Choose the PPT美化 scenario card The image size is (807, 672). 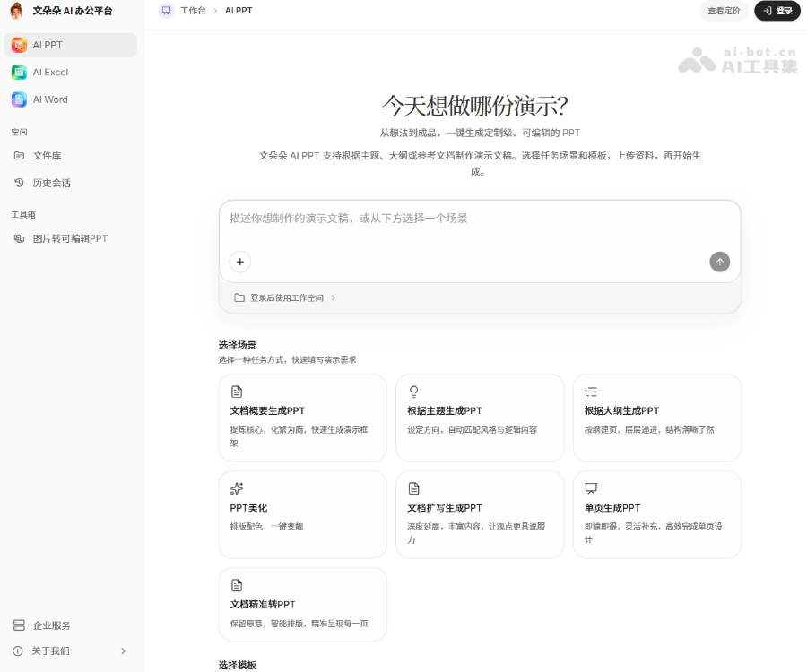[303, 514]
